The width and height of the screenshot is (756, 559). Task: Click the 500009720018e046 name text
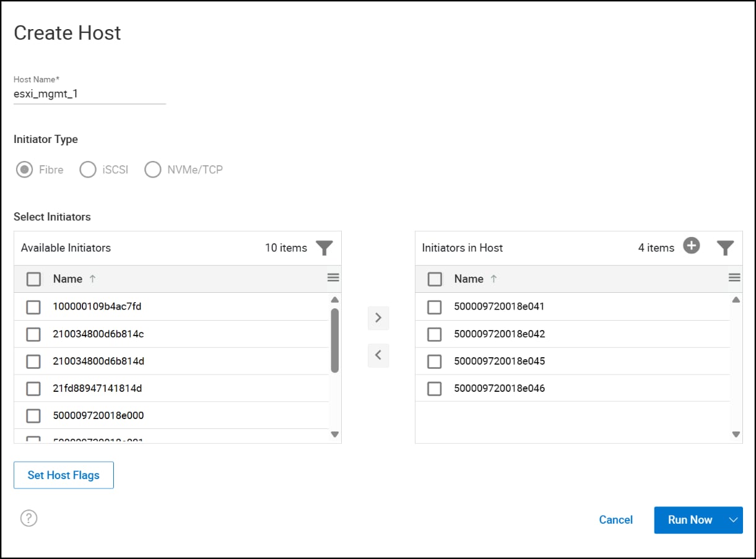click(x=500, y=388)
